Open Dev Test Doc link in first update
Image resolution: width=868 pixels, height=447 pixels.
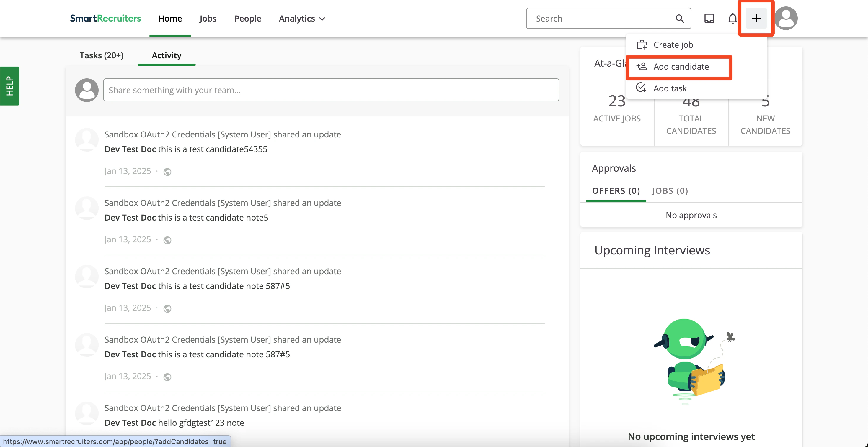click(x=130, y=149)
